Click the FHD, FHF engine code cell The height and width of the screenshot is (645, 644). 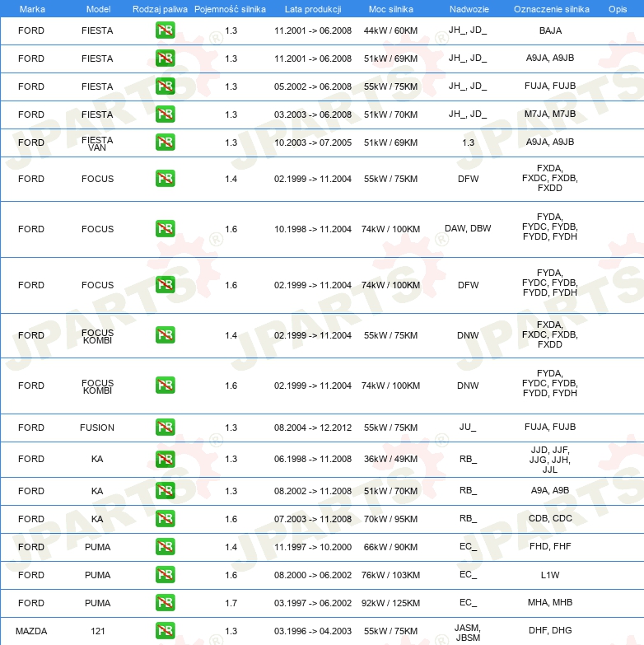550,546
